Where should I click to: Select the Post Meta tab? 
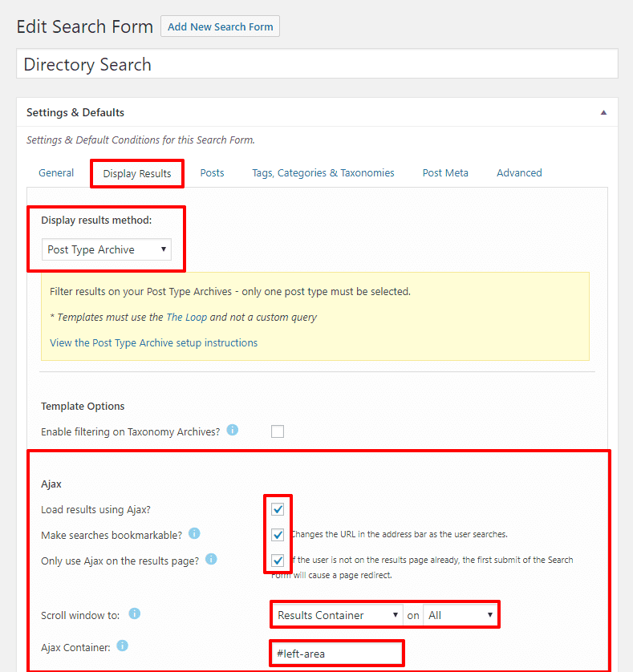(x=444, y=172)
